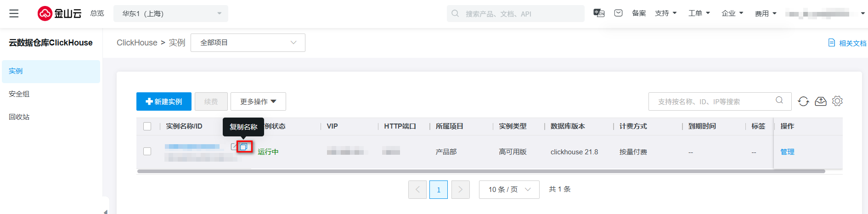Open the blurred instance name link
This screenshot has height=214, width=868.
(192, 146)
